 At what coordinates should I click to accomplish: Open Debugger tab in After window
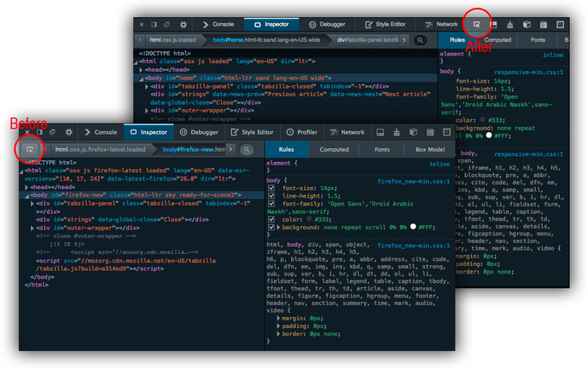pos(327,25)
